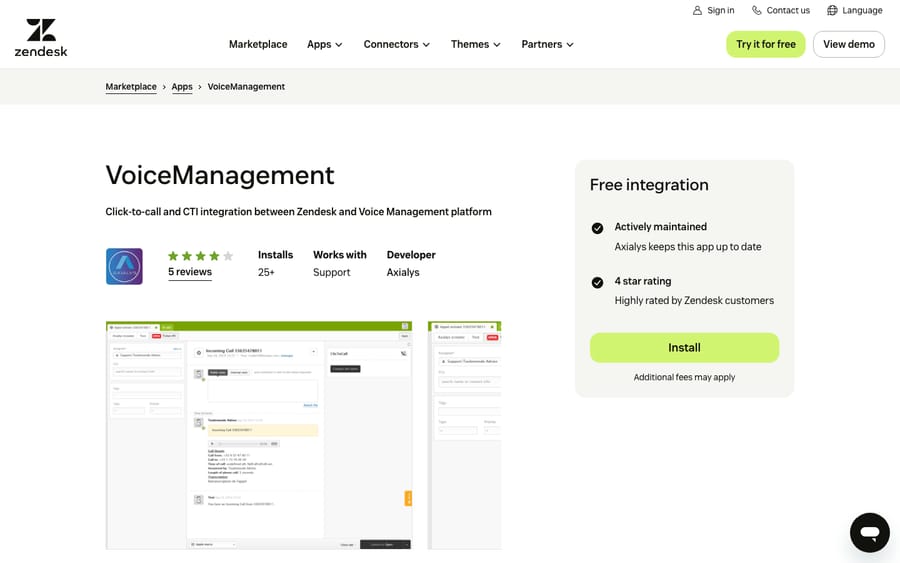Click the Try it for free button
The height and width of the screenshot is (563, 900).
pos(766,44)
